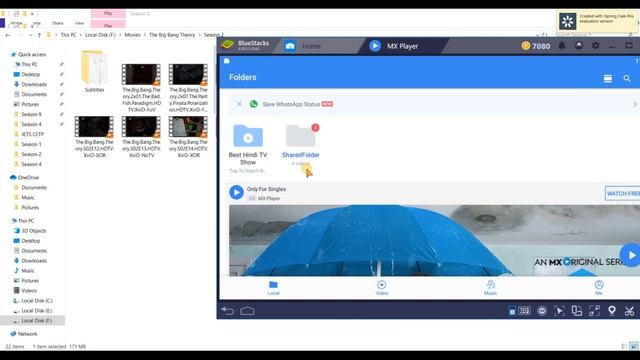Switch to Video tab in MX Player
The height and width of the screenshot is (360, 640).
coord(382,288)
